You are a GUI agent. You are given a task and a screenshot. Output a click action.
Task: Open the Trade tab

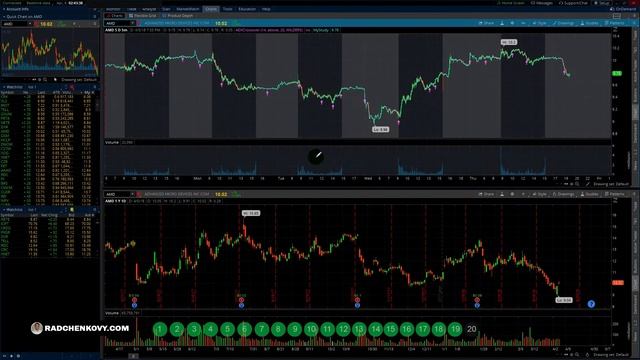point(131,9)
